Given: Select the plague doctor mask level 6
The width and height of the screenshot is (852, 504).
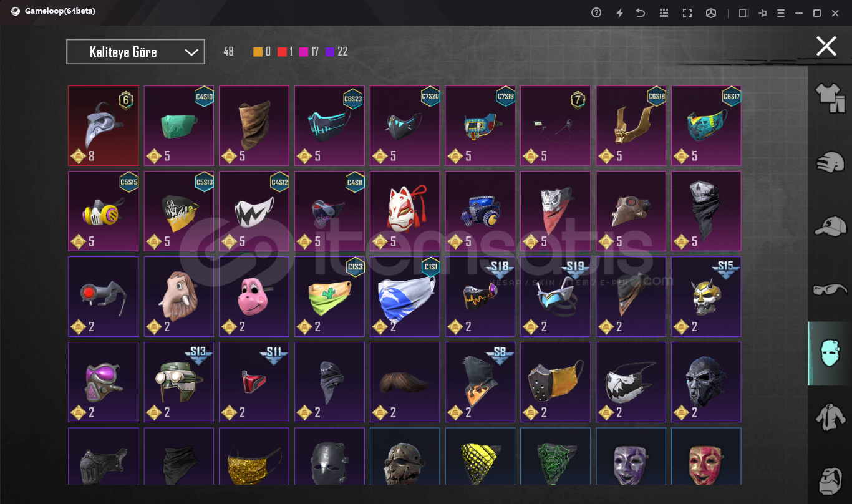Looking at the screenshot, I should pos(104,125).
